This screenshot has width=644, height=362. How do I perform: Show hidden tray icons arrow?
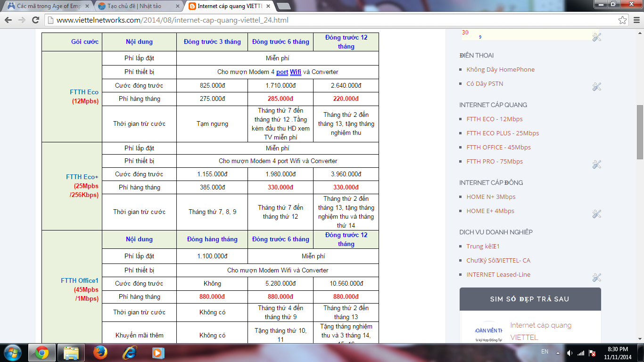558,353
